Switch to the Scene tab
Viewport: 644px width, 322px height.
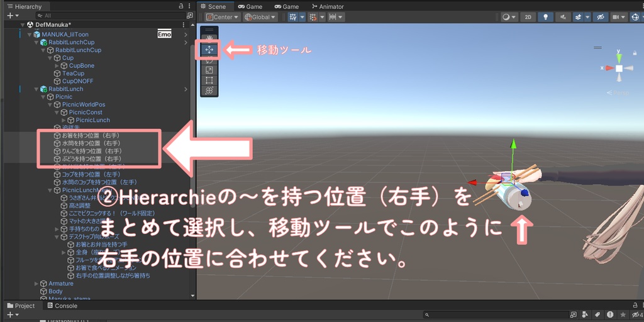pyautogui.click(x=216, y=6)
